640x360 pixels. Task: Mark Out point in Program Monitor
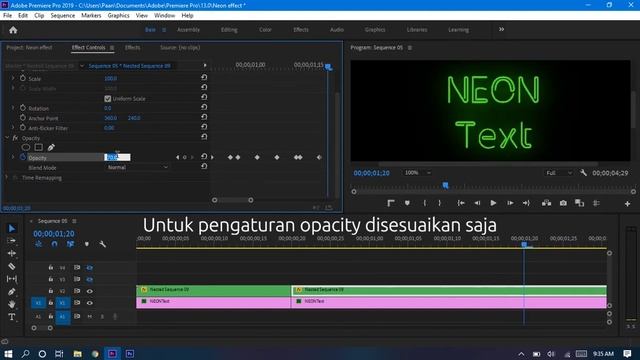[x=440, y=203]
